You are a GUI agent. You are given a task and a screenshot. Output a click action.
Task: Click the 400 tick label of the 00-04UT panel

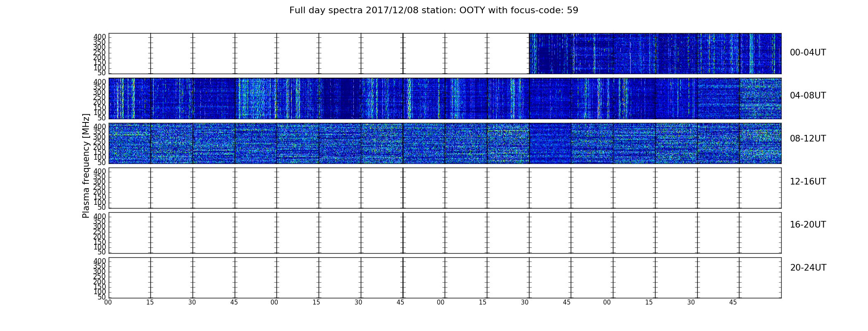[100, 37]
